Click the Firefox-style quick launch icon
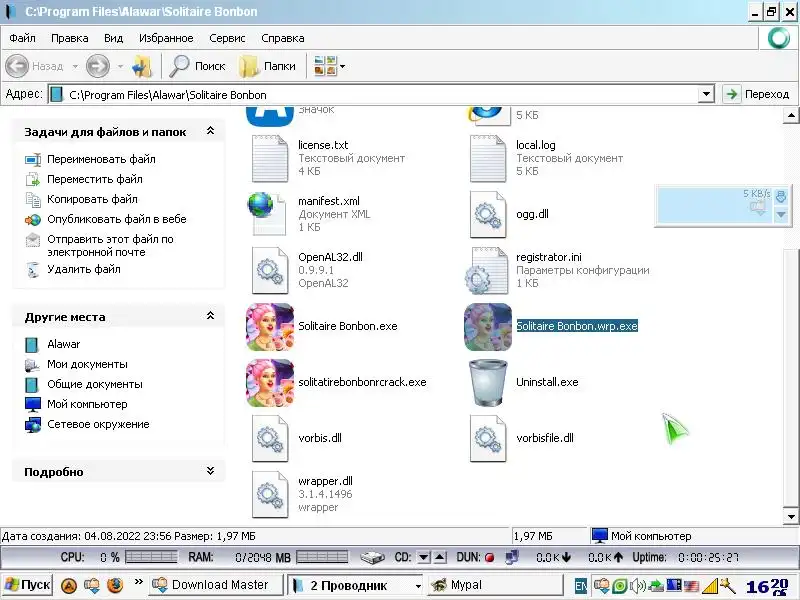This screenshot has width=800, height=600. [x=115, y=585]
